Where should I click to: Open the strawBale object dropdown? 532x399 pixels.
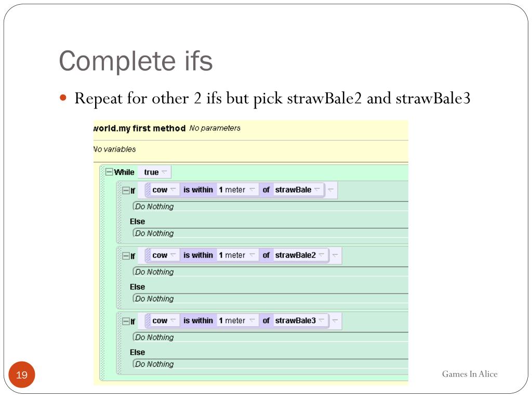click(317, 189)
